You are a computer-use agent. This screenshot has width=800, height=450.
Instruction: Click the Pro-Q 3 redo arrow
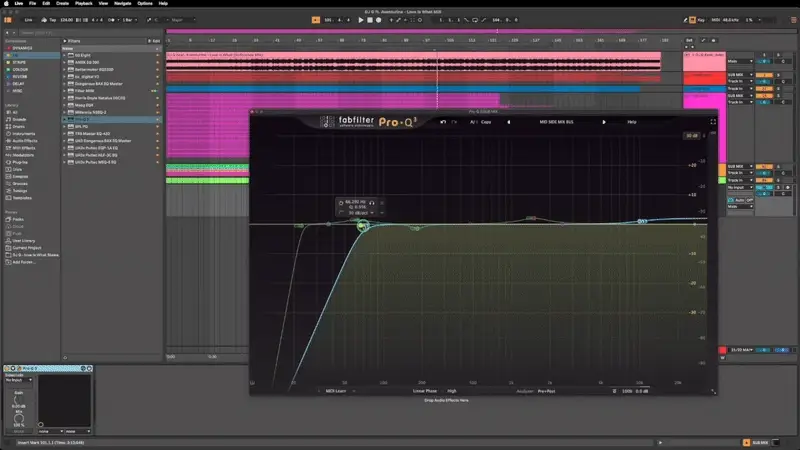click(454, 122)
